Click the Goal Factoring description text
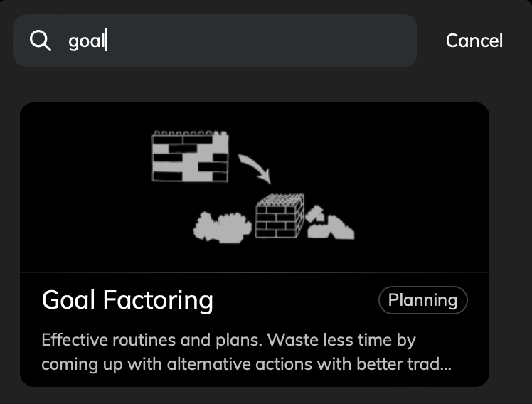Image resolution: width=532 pixels, height=404 pixels. 246,352
